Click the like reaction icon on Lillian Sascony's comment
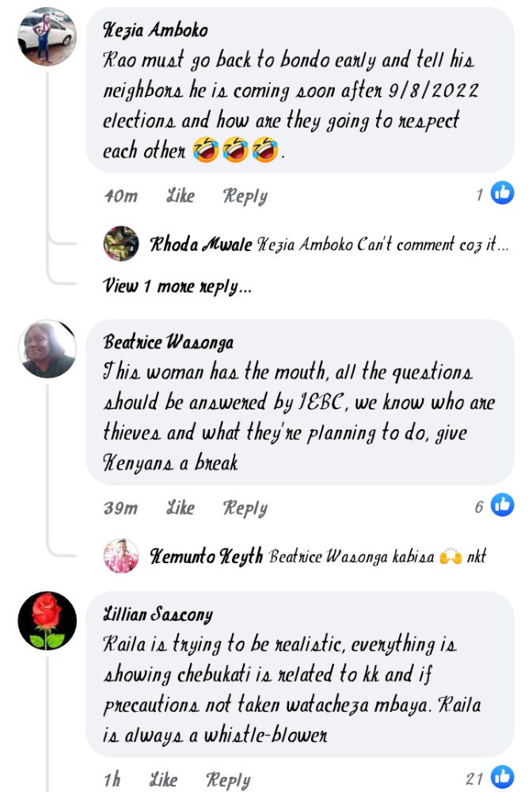This screenshot has width=532, height=792. [502, 776]
